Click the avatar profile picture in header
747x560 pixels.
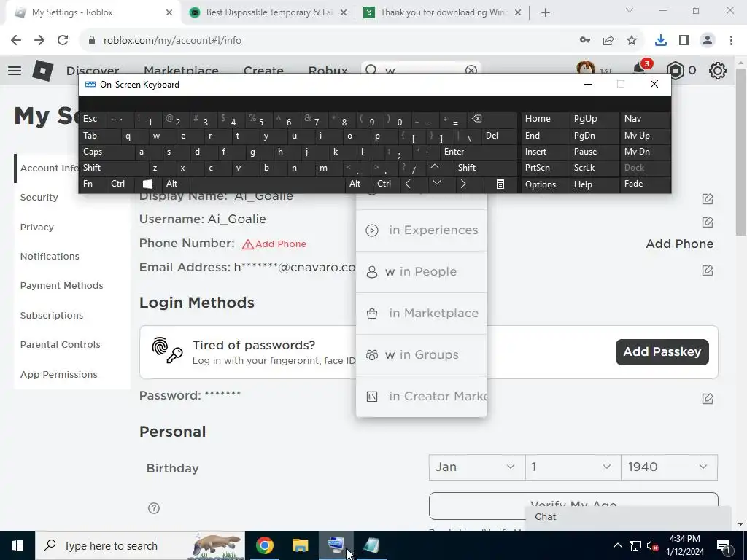(x=586, y=69)
